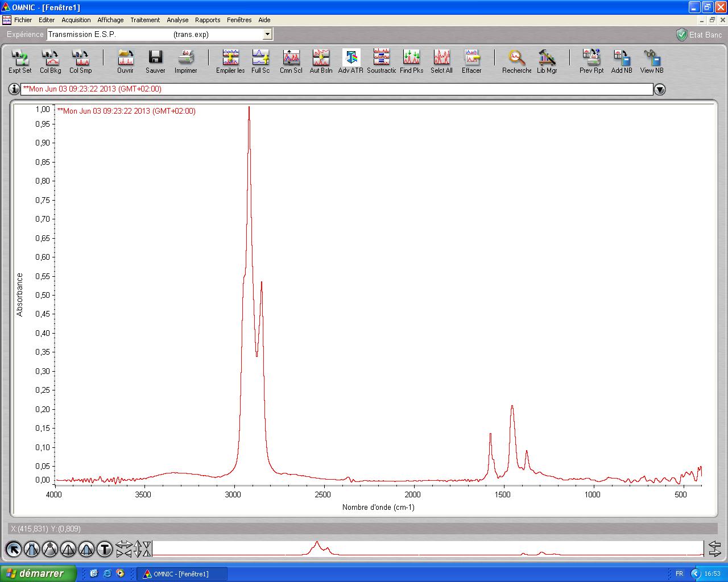Click the roll arrows right of the overview strip
This screenshot has height=582, width=728.
click(x=714, y=549)
